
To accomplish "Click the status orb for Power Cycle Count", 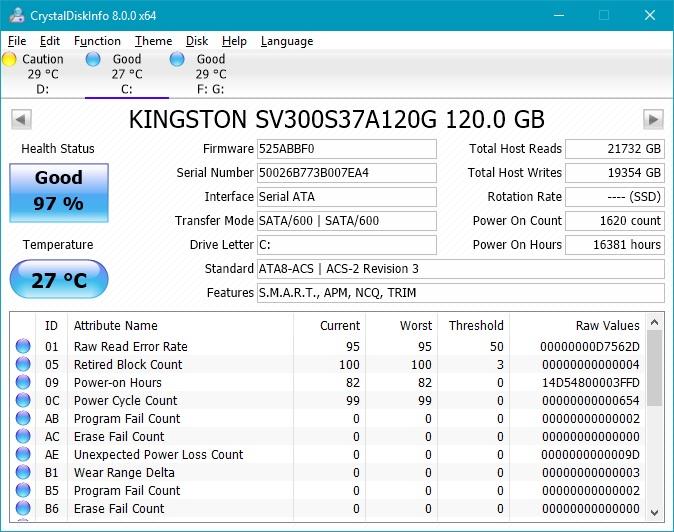I will point(23,400).
